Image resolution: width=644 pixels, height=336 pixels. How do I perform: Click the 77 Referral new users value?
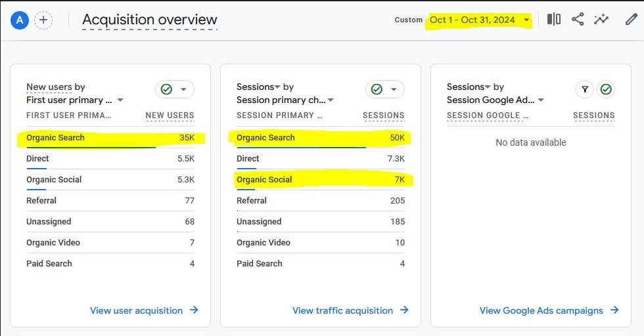[189, 200]
